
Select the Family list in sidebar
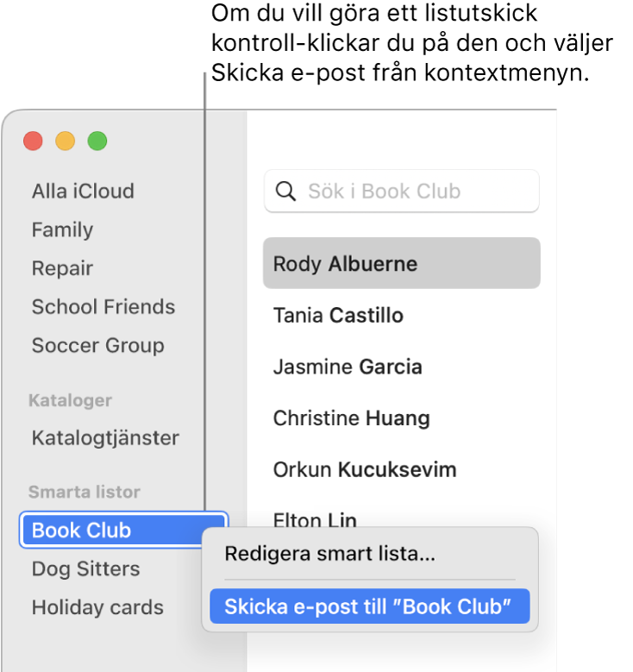[62, 230]
